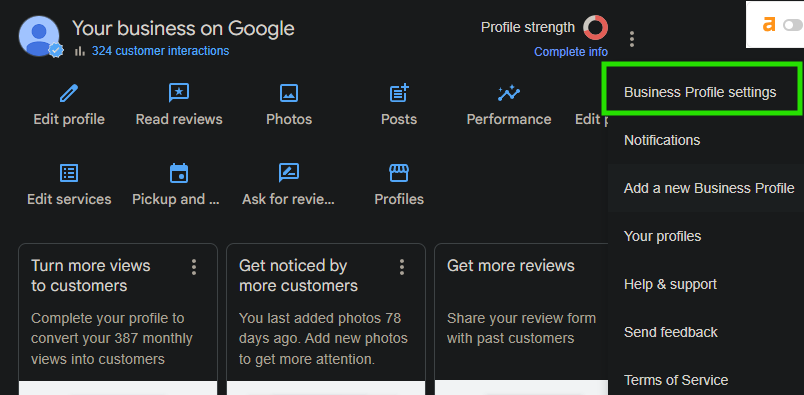
Task: Open the Profiles storefront icon
Action: [399, 173]
